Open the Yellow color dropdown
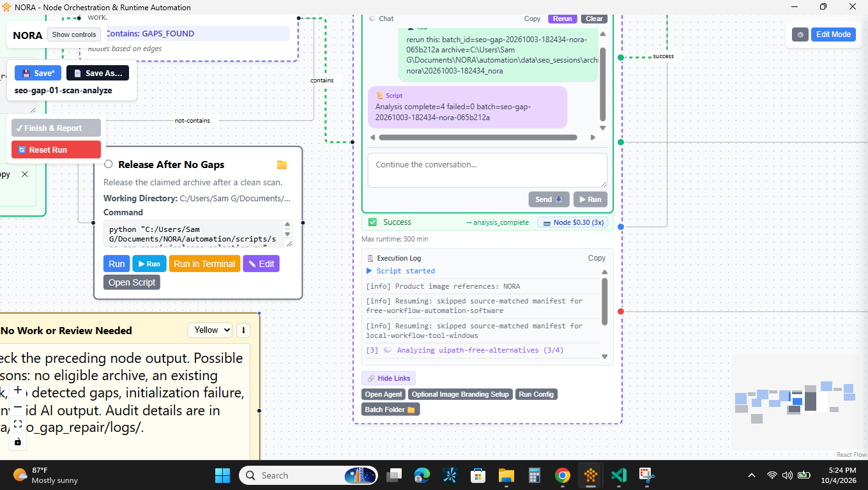 tap(210, 330)
